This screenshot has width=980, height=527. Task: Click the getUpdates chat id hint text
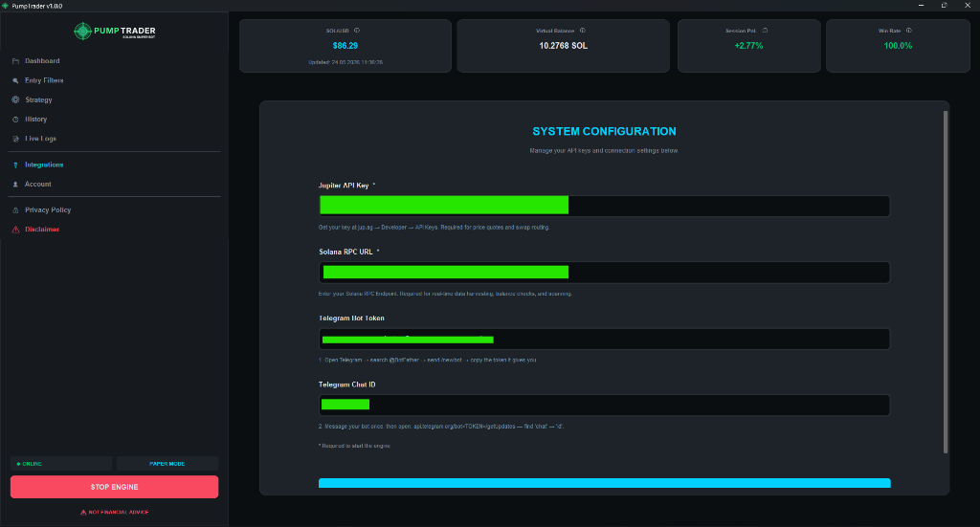click(x=440, y=427)
